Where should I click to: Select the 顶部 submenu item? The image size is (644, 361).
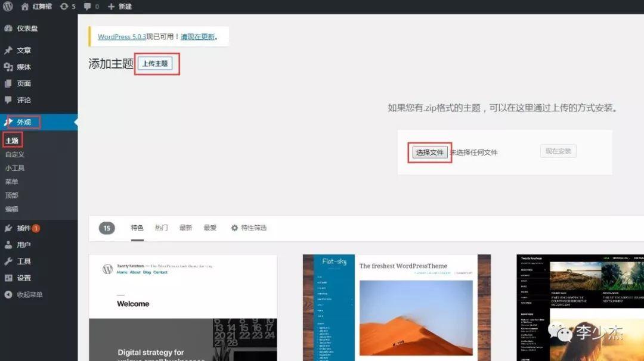(x=11, y=195)
